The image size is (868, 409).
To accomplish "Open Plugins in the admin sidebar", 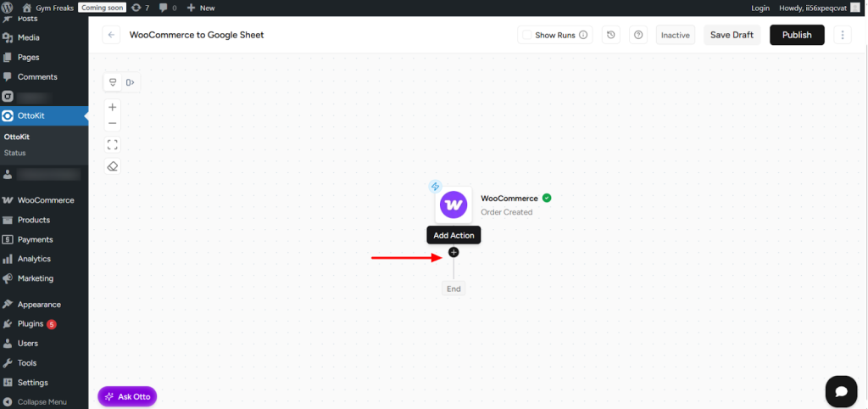I will 32,324.
